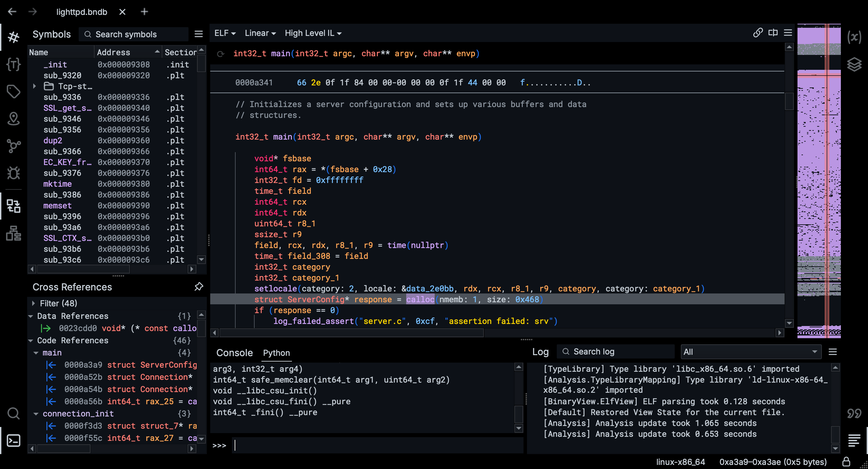Switch to the Console tab
868x469 pixels.
coord(234,352)
